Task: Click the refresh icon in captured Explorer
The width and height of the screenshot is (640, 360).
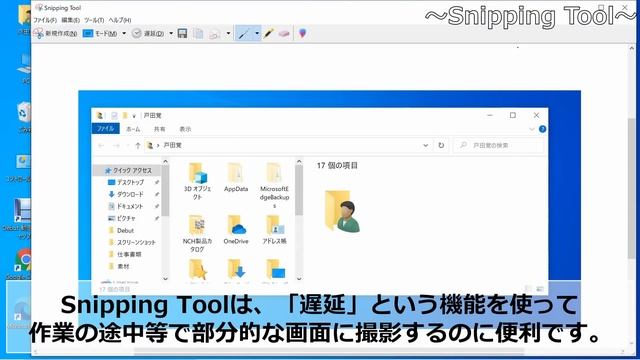Action: [x=441, y=145]
